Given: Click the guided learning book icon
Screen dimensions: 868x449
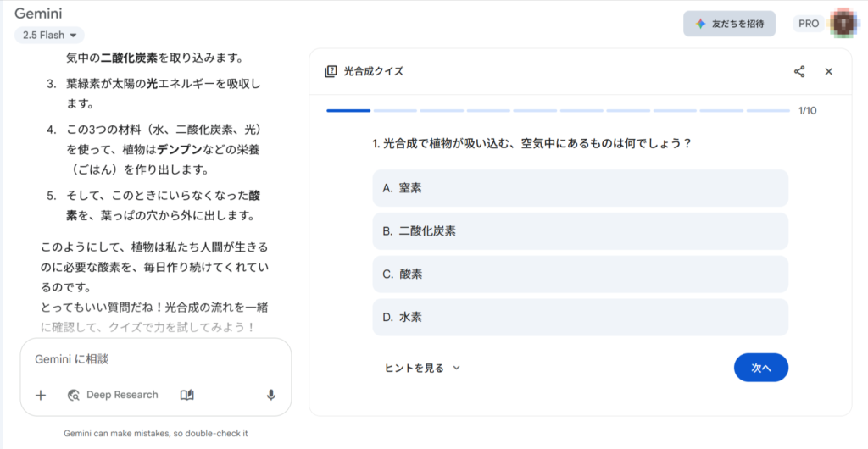Looking at the screenshot, I should [x=187, y=395].
